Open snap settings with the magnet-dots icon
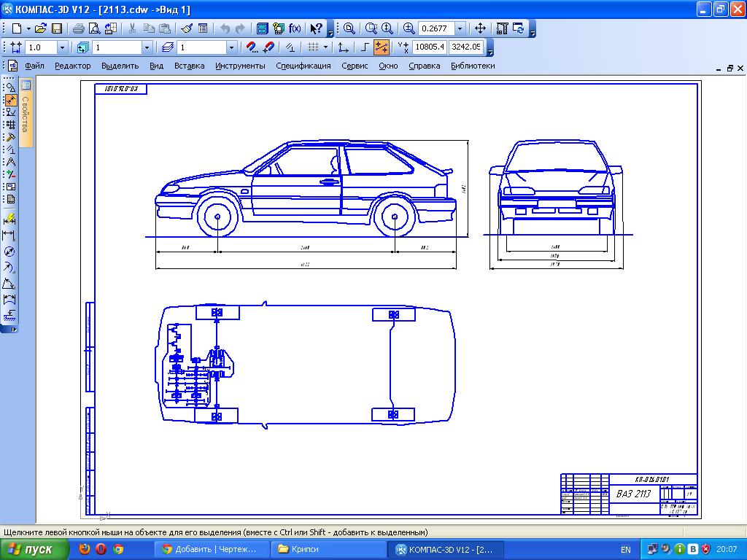Screen dimensions: 747x560 coord(252,47)
